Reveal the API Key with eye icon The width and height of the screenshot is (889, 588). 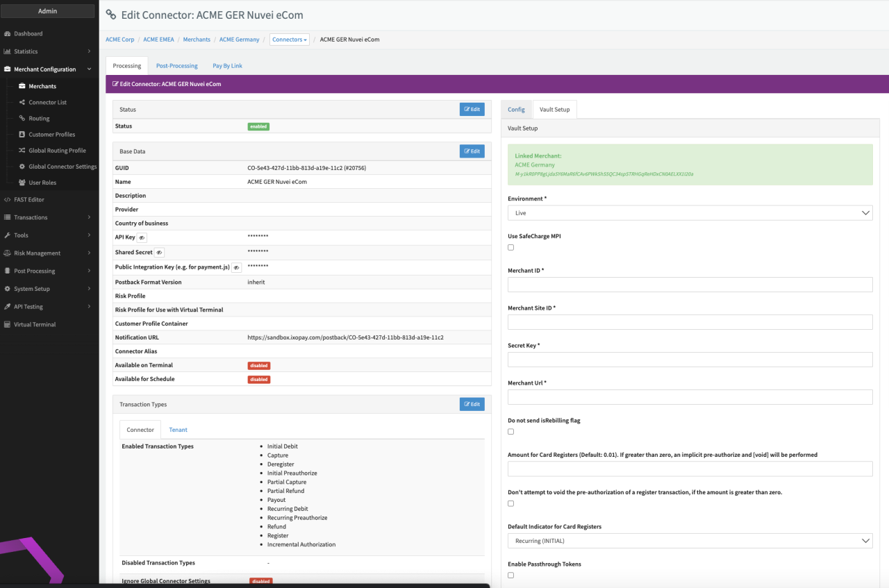(x=142, y=237)
